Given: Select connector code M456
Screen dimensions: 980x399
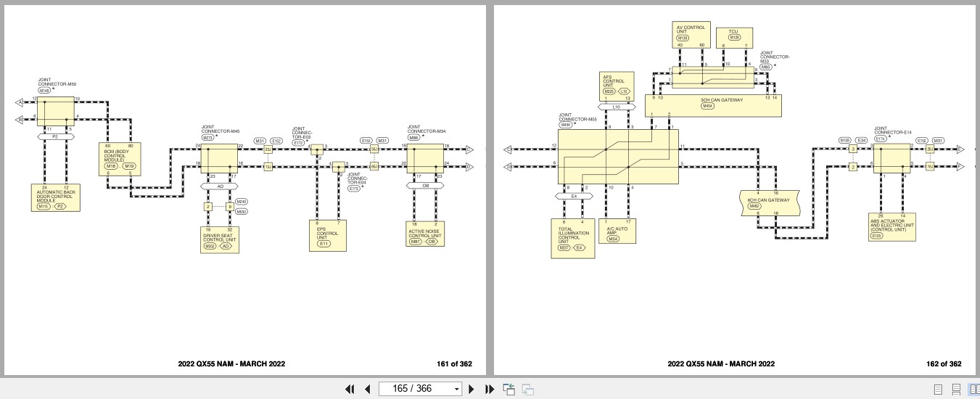Looking at the screenshot, I should 566,125.
